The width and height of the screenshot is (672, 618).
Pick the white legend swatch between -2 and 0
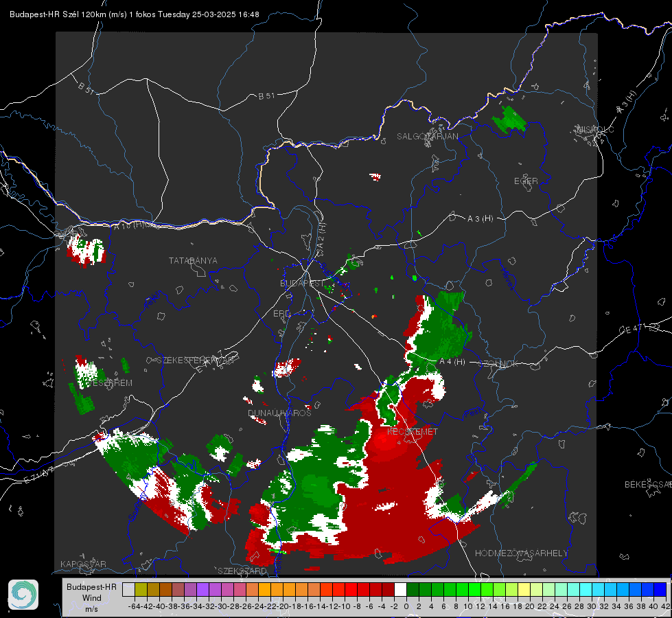400,590
